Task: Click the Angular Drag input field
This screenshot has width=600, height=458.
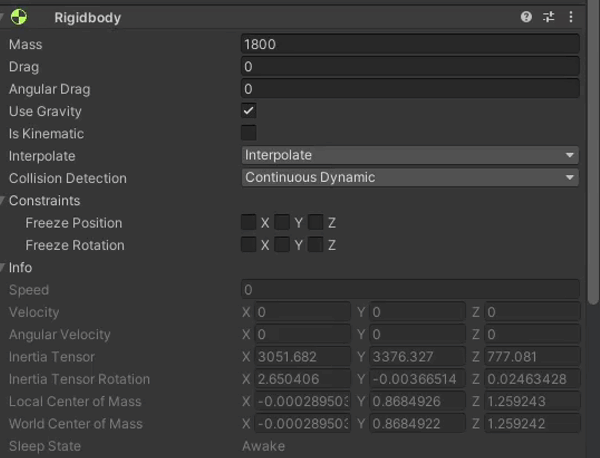Action: pyautogui.click(x=410, y=89)
